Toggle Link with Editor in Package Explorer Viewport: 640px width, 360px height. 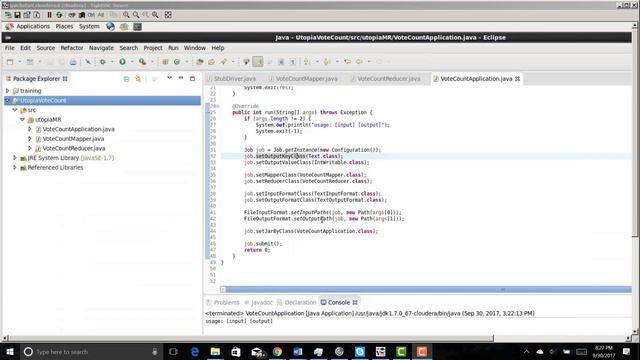tap(138, 79)
